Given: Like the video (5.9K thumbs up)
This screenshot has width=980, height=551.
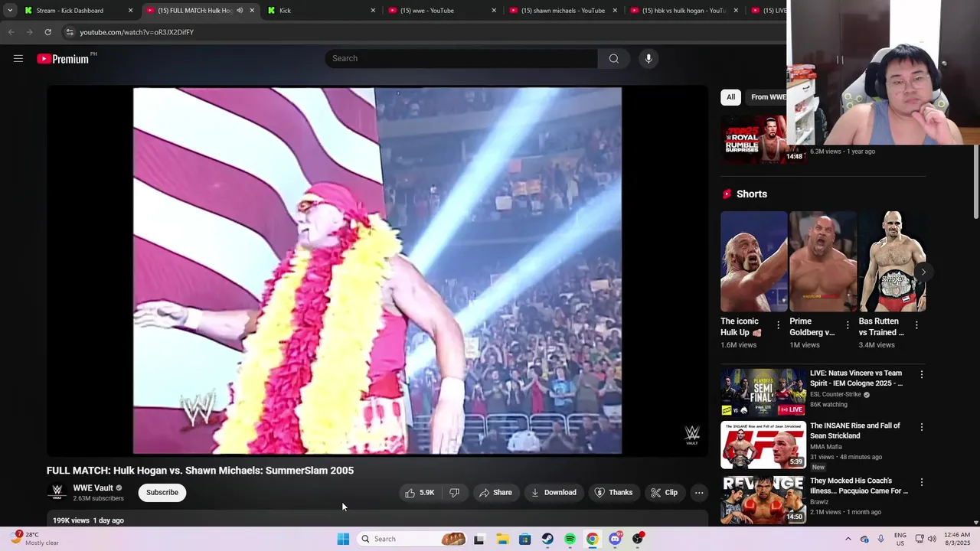Looking at the screenshot, I should (420, 492).
